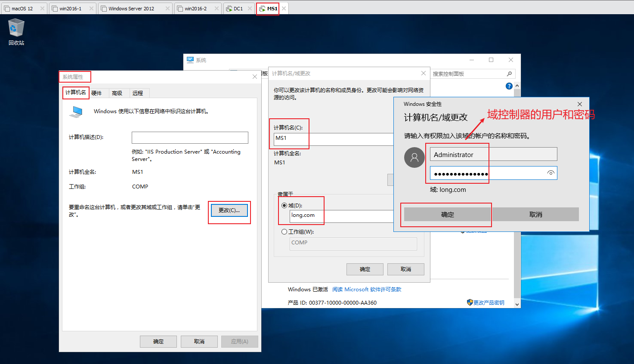Click the scrollbar down arrow in System window
The image size is (634, 364).
click(x=517, y=304)
